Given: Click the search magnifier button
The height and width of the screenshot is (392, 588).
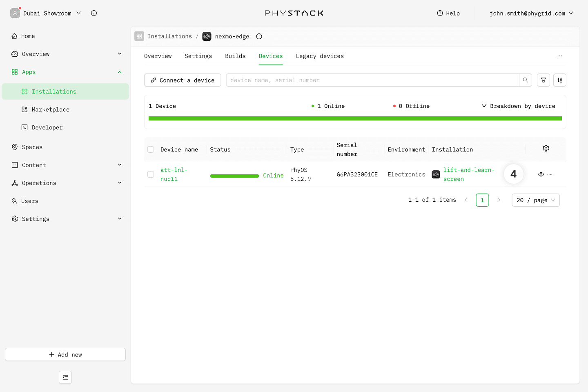Looking at the screenshot, I should pyautogui.click(x=526, y=80).
